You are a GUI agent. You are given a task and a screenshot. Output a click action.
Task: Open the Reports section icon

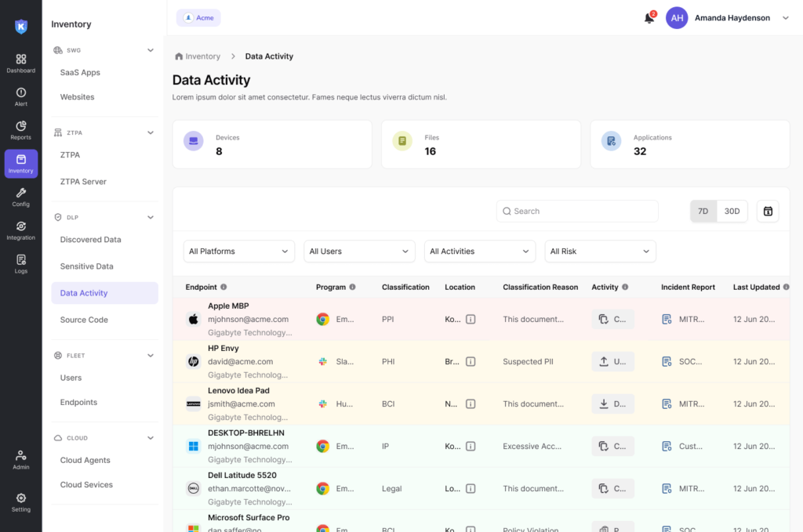tap(20, 129)
